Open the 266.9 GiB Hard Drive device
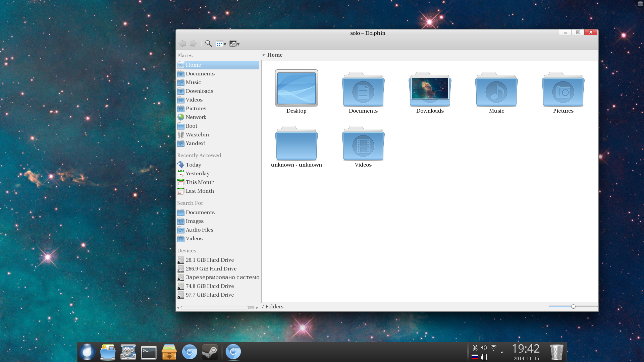 click(x=211, y=268)
